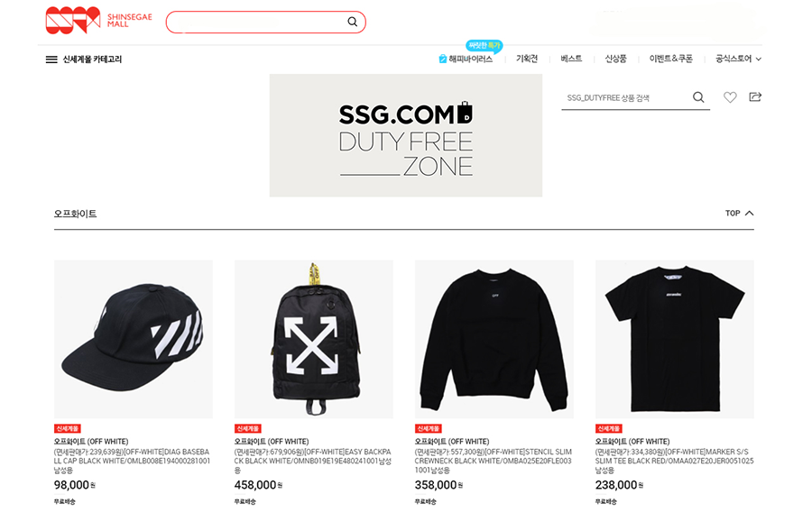Open the EASY BACKPACK product title link
The width and height of the screenshot is (812, 512).
(x=312, y=461)
